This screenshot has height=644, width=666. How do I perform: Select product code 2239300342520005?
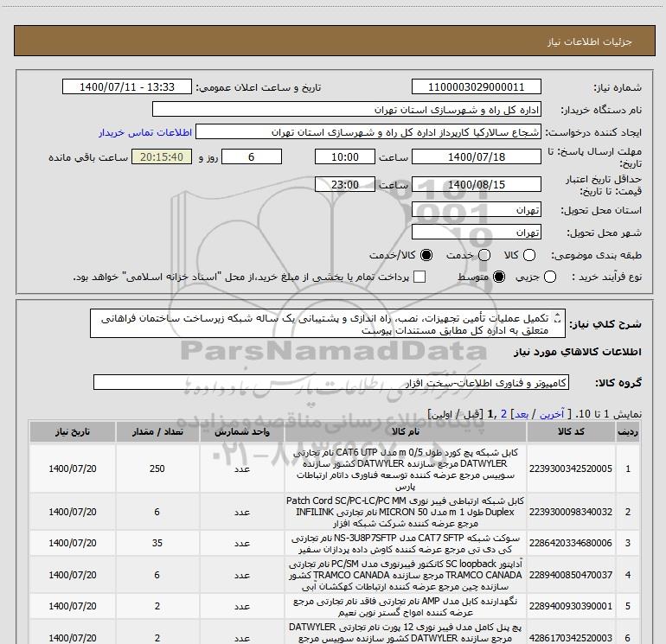tap(571, 469)
